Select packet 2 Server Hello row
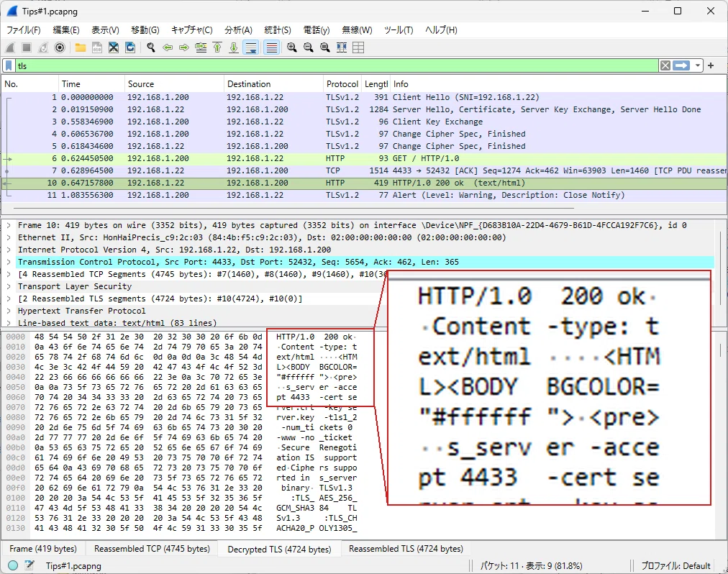 click(363, 109)
